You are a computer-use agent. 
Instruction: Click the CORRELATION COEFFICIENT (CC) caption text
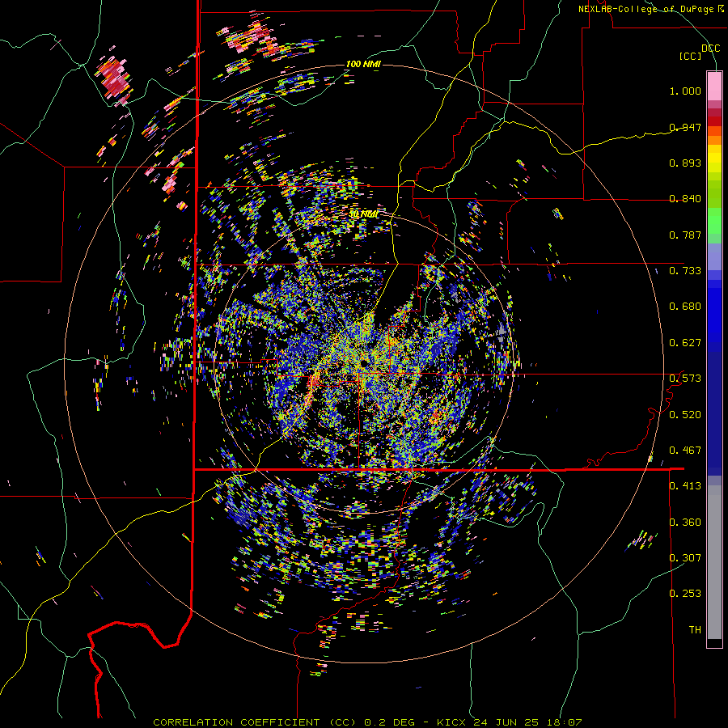(255, 722)
